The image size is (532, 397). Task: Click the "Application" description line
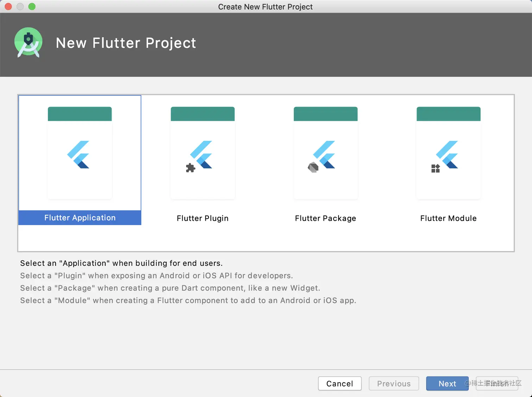coord(121,263)
